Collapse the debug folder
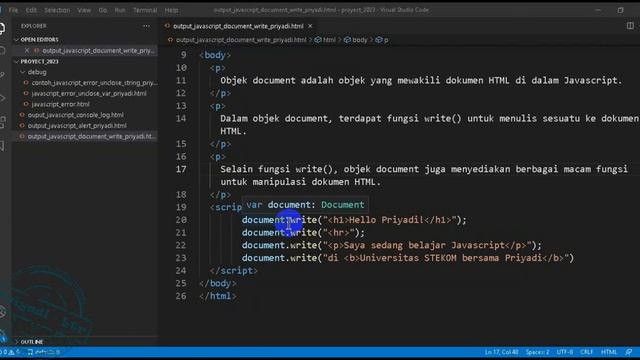 coord(37,72)
